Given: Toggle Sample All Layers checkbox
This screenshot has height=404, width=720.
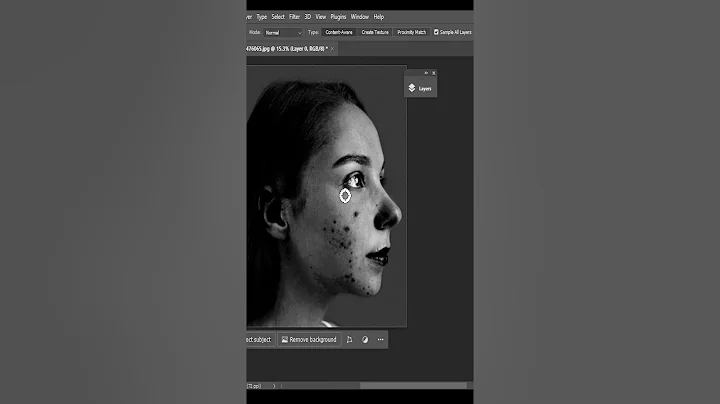Looking at the screenshot, I should 436,32.
